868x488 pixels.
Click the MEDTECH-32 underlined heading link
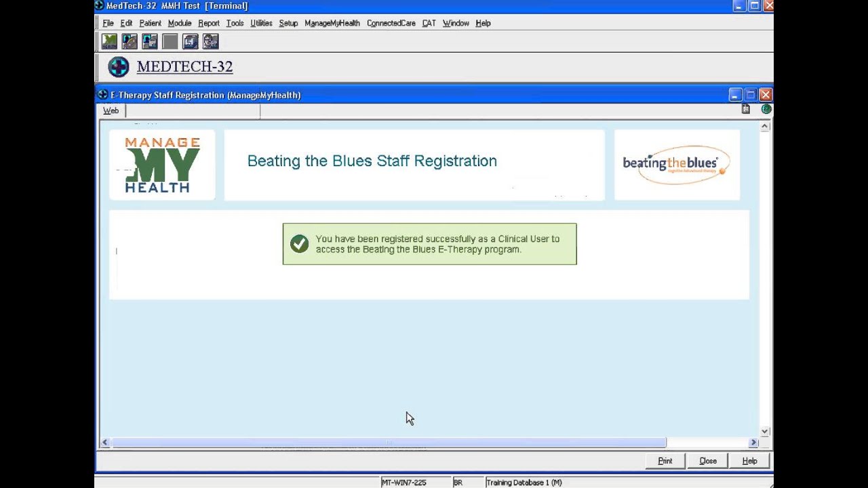click(184, 66)
